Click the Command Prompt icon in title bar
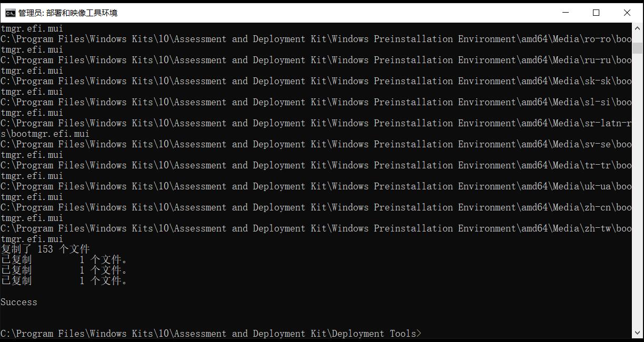 (10, 13)
